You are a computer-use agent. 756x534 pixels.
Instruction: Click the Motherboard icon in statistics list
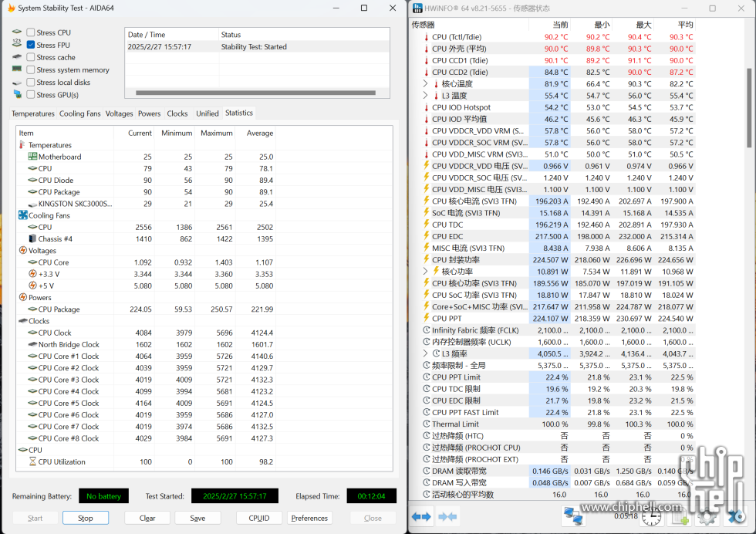coord(32,157)
